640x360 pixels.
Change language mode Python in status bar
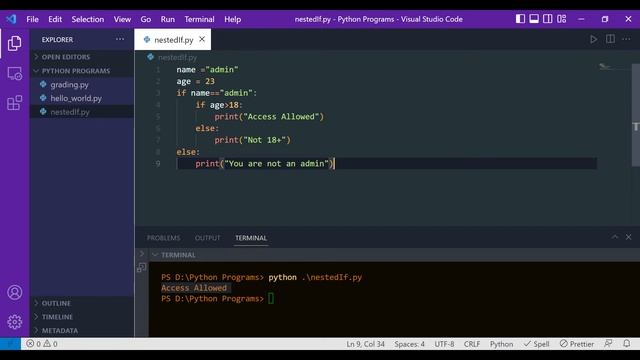pos(501,344)
